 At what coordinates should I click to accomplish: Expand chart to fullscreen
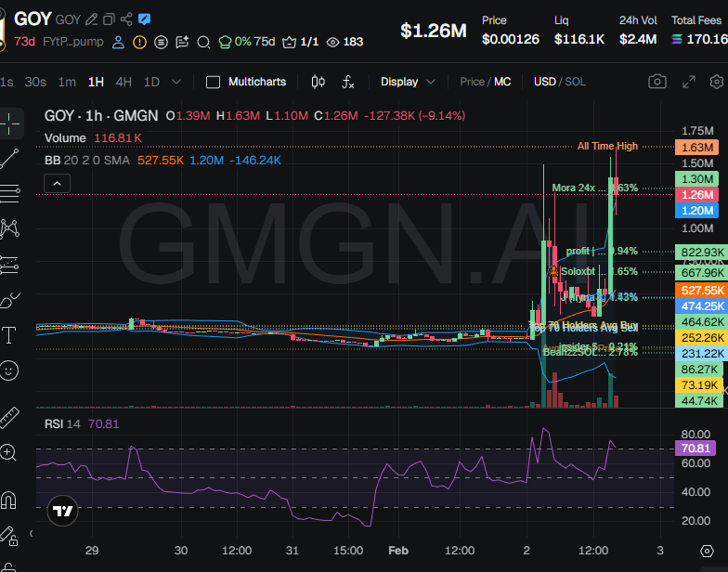[x=689, y=82]
